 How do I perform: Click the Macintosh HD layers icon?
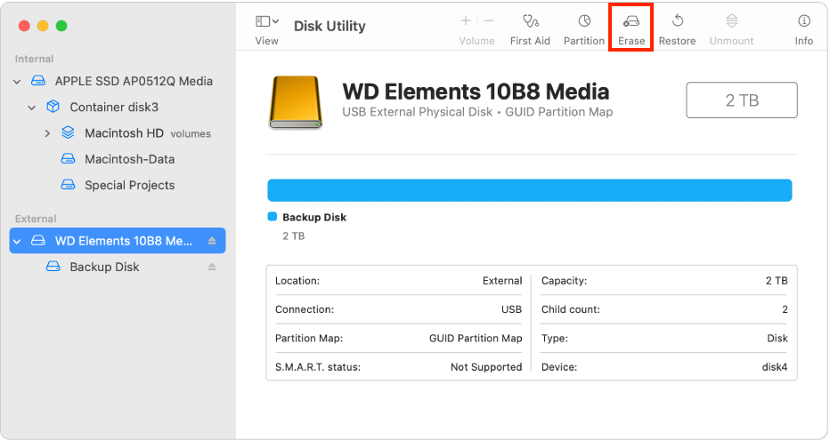pos(68,132)
